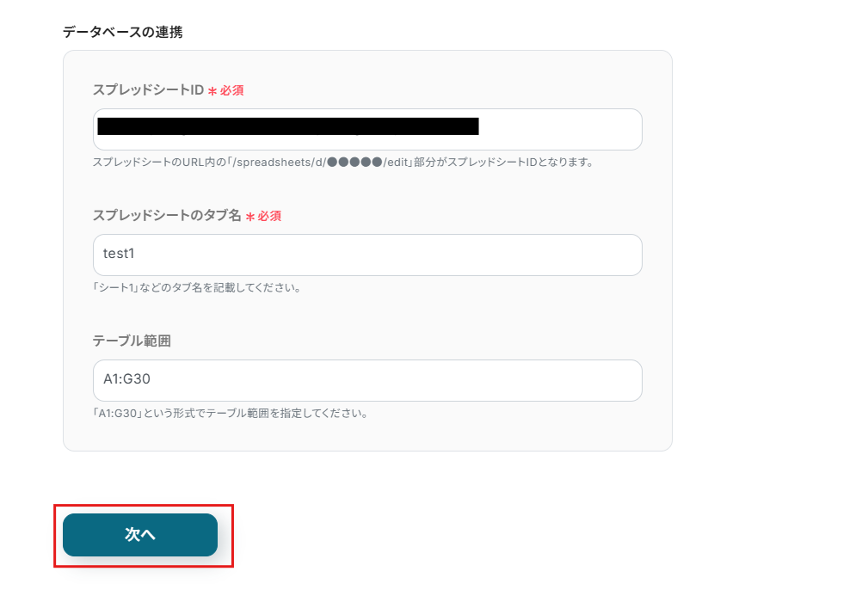The height and width of the screenshot is (596, 868).
Task: Click the テーブル範囲 label
Action: click(x=131, y=341)
